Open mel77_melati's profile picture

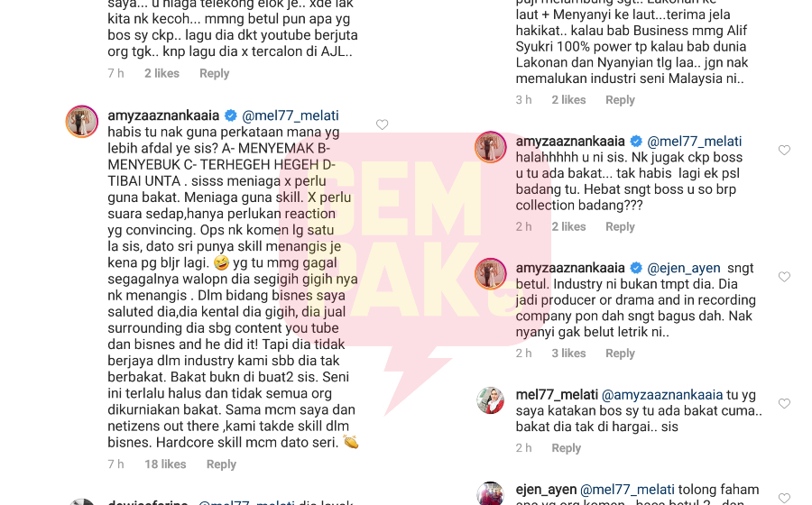[x=491, y=400]
